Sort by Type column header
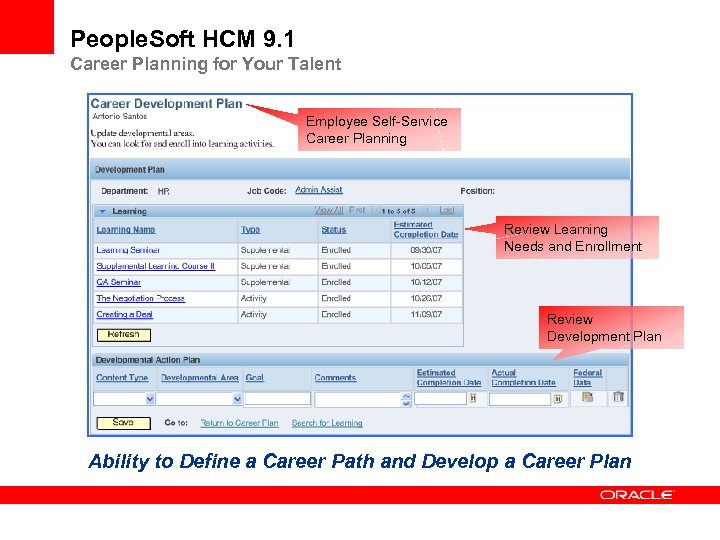The width and height of the screenshot is (720, 540). [x=250, y=230]
